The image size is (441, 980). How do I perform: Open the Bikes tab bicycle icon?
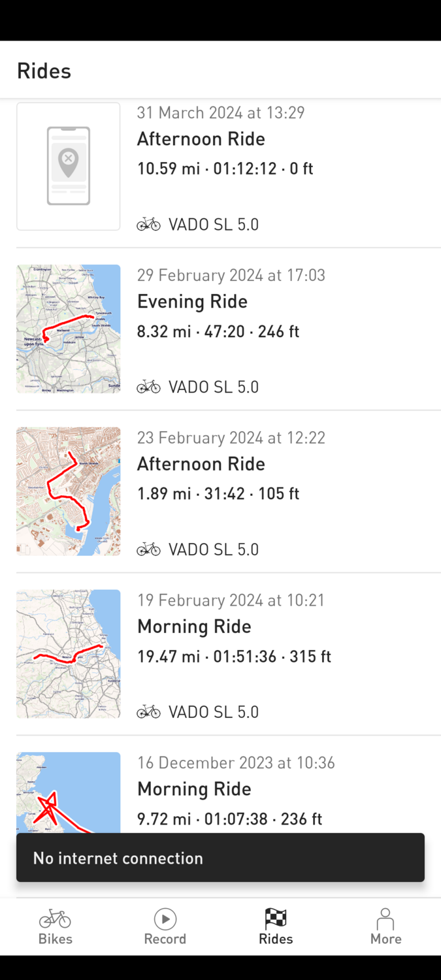[55, 919]
